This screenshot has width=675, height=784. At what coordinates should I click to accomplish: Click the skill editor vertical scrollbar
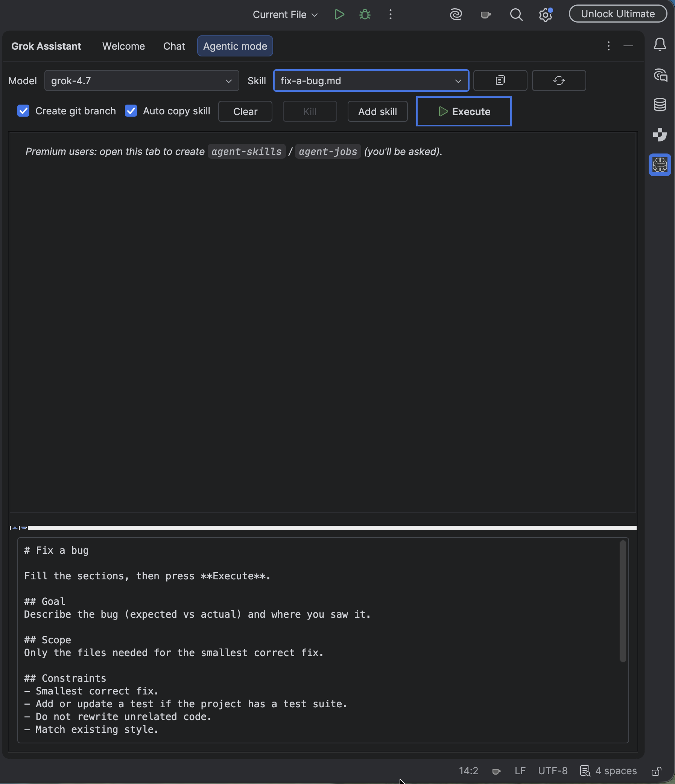click(x=623, y=601)
